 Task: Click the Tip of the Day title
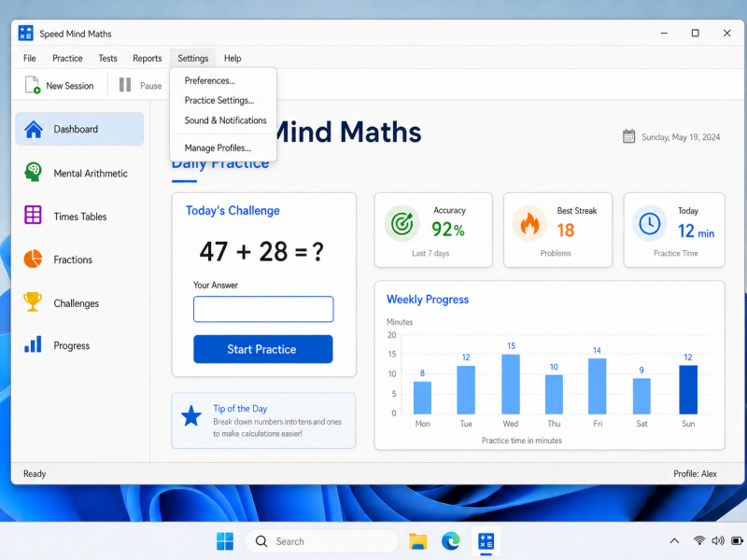click(x=240, y=408)
